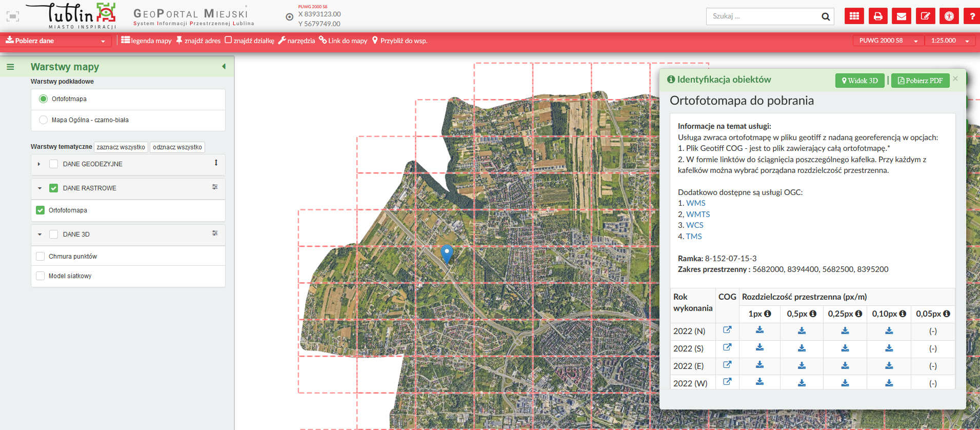This screenshot has height=430, width=980.
Task: Click the blue map marker pin
Action: [447, 253]
